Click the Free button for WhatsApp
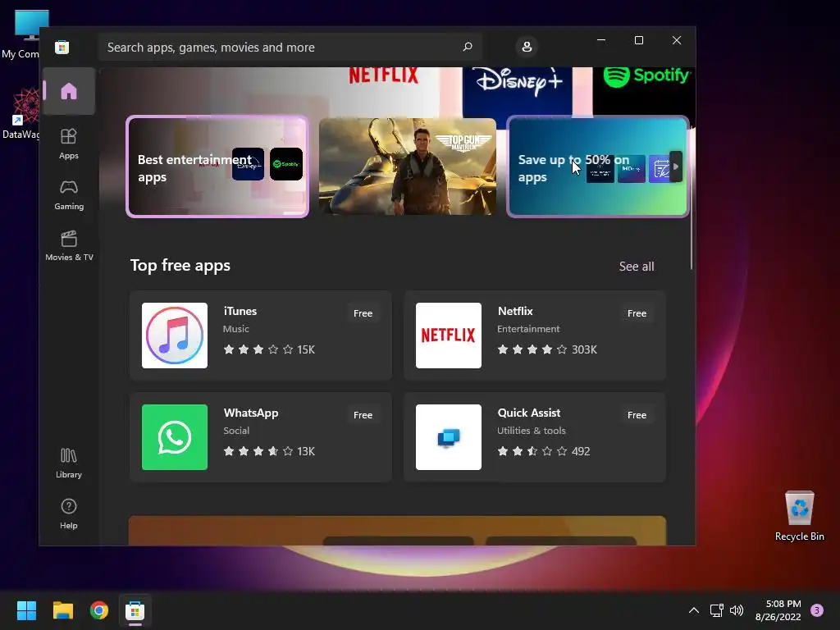 point(363,415)
